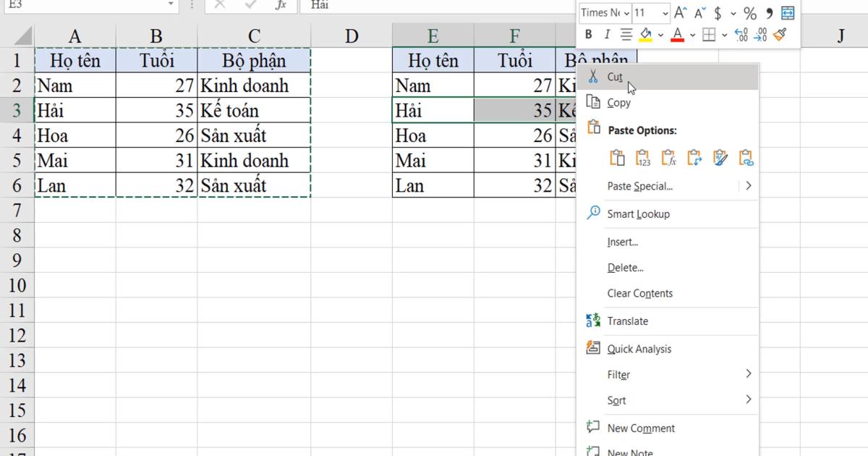Viewport: 868px width, 456px height.
Task: Apply Comma Style formatting
Action: 769,13
